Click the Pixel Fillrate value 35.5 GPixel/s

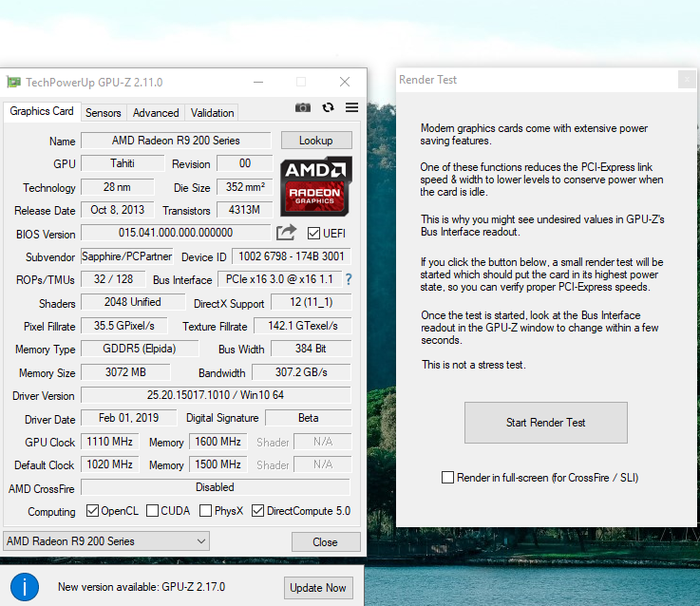(x=124, y=326)
